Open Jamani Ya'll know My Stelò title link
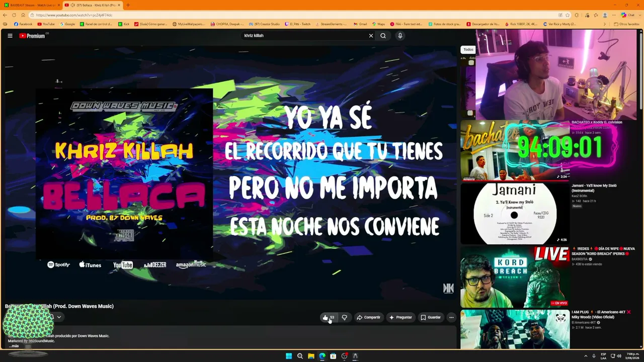 pos(594,188)
